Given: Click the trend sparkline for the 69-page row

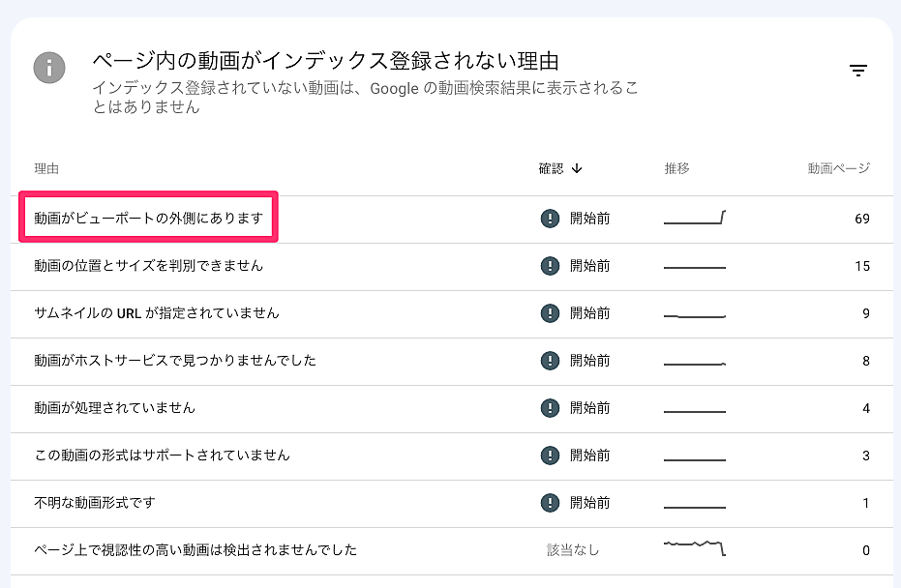Looking at the screenshot, I should click(x=695, y=219).
